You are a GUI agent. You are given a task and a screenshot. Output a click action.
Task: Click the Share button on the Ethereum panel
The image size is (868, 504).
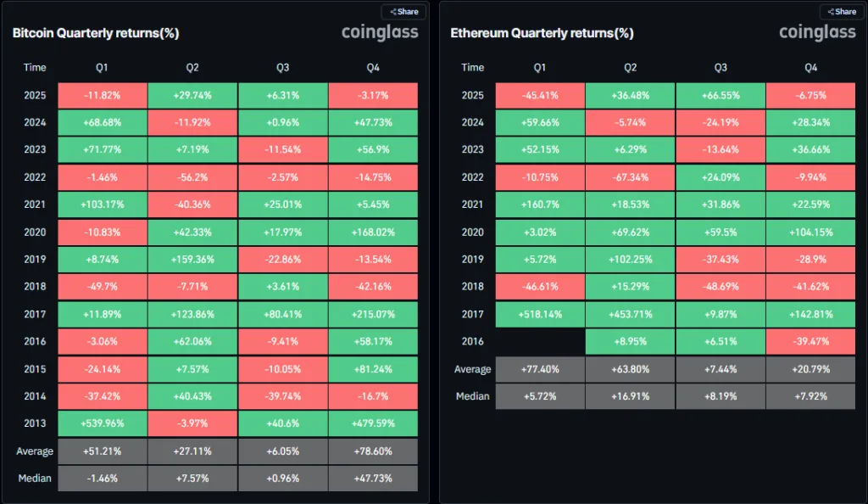pyautogui.click(x=842, y=11)
